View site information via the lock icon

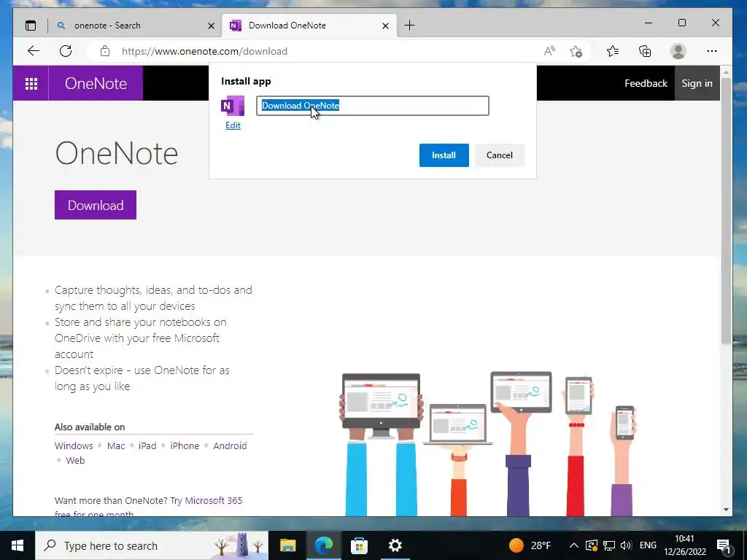(x=105, y=51)
